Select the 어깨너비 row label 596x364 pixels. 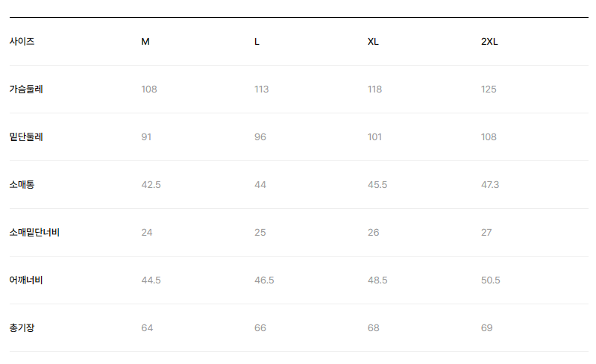point(26,280)
